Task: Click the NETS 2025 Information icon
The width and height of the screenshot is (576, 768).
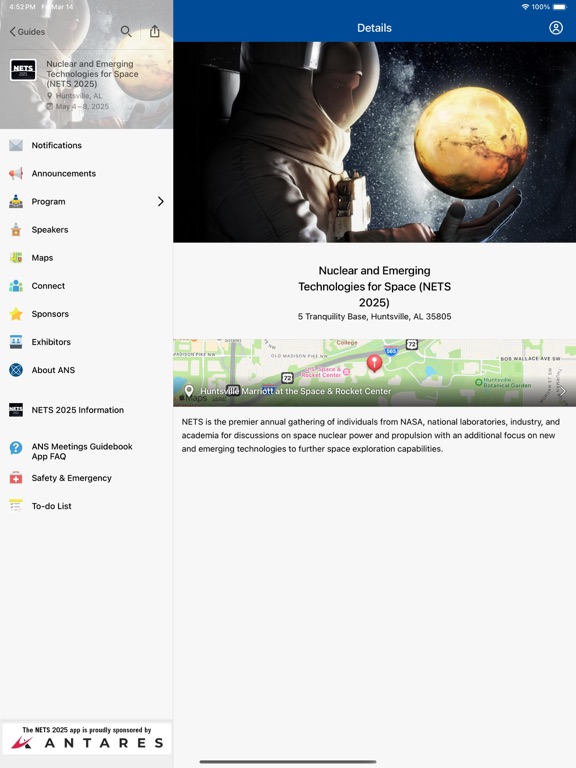Action: [x=16, y=410]
